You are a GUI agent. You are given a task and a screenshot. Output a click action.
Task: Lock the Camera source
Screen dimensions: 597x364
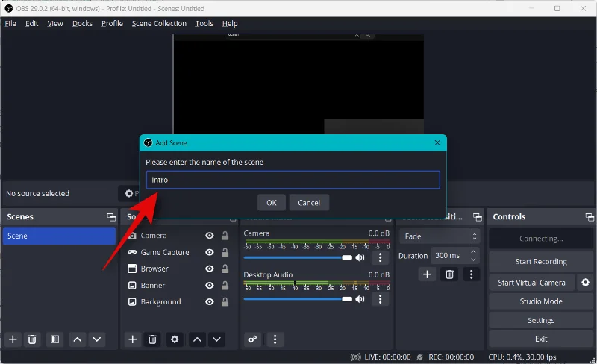pyautogui.click(x=225, y=236)
